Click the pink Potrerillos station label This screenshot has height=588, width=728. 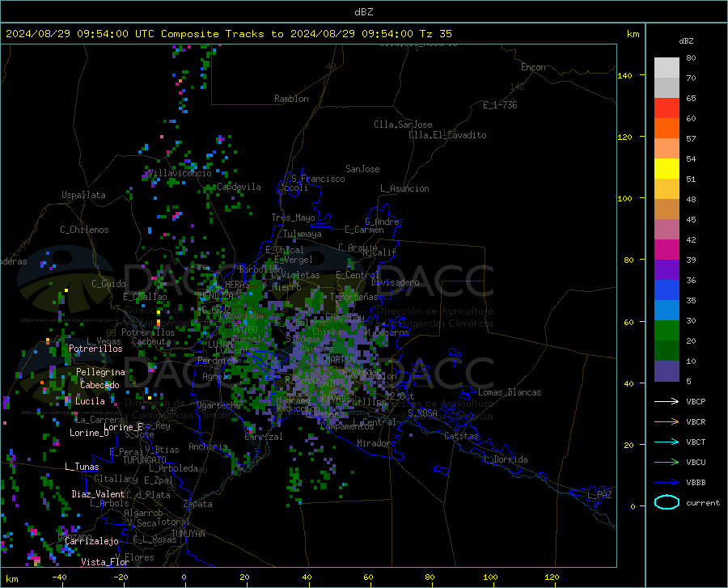click(95, 349)
